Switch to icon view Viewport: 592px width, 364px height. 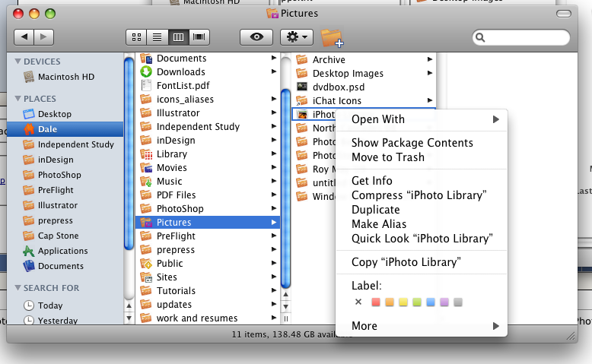pyautogui.click(x=137, y=37)
